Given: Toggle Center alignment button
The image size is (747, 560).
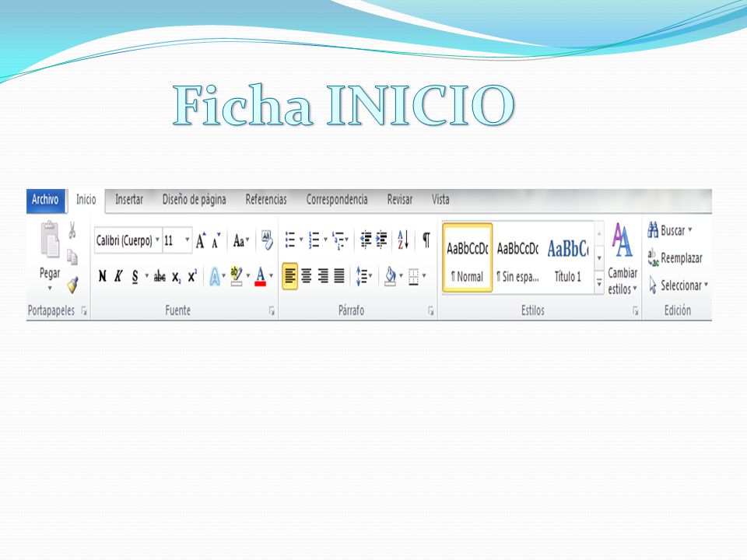Looking at the screenshot, I should [307, 275].
